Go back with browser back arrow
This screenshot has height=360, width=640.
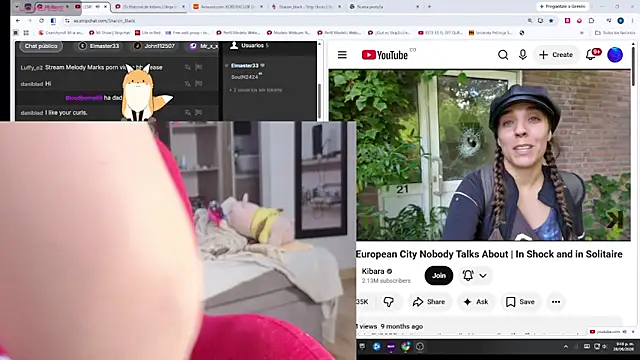point(18,20)
